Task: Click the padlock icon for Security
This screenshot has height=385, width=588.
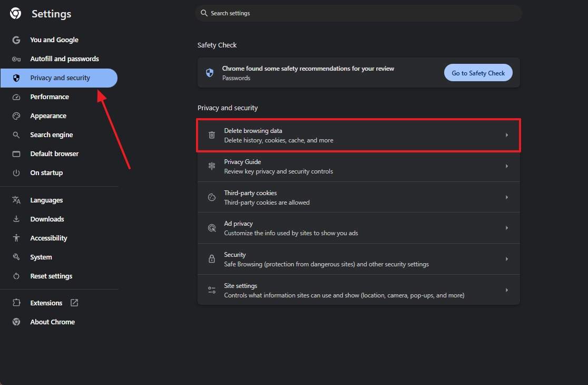Action: [x=212, y=259]
